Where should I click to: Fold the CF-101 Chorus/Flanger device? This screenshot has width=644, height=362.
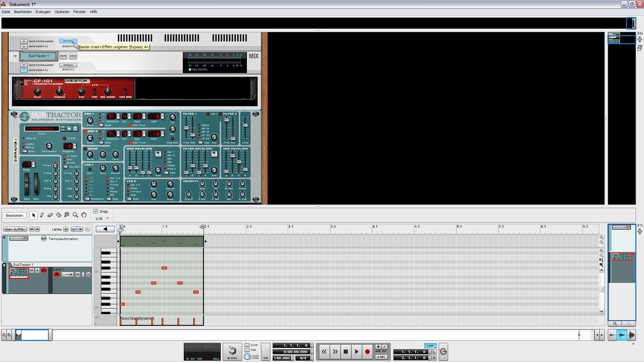point(16,85)
